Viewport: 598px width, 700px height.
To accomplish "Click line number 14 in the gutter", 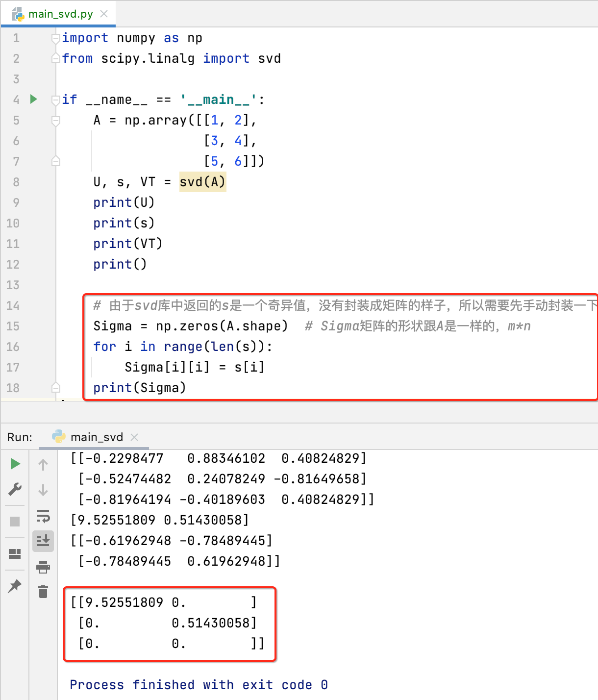I will coord(13,305).
